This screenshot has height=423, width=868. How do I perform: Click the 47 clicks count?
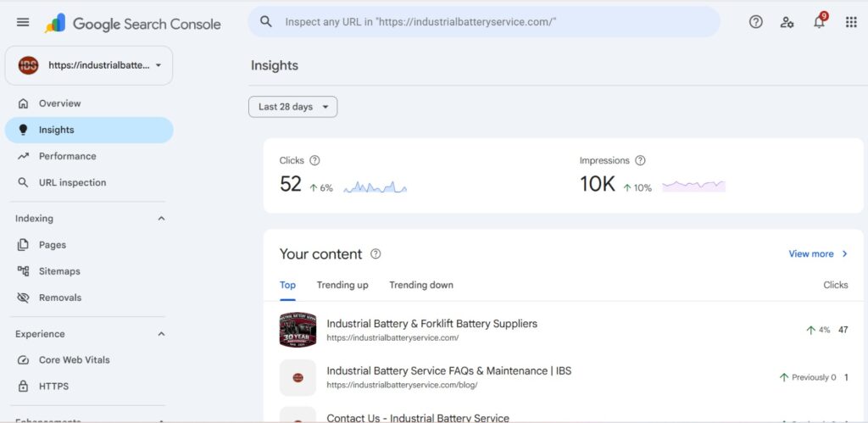pyautogui.click(x=843, y=330)
